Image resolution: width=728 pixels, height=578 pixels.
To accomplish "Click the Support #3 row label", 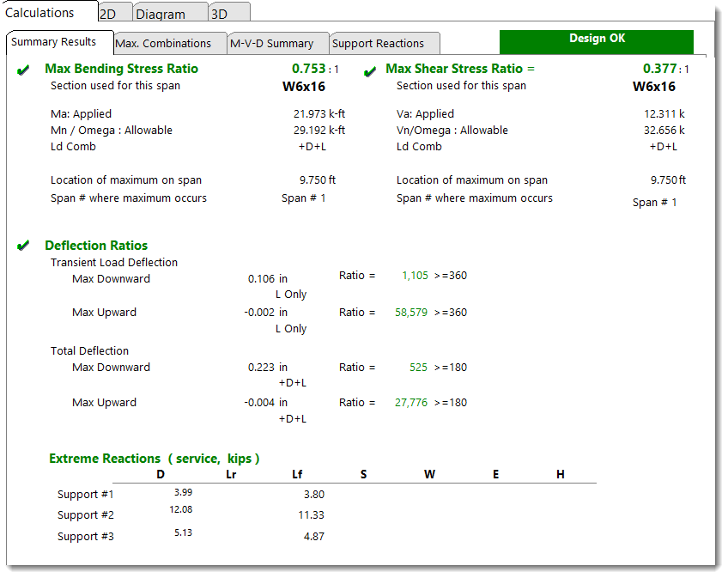I will [x=86, y=537].
